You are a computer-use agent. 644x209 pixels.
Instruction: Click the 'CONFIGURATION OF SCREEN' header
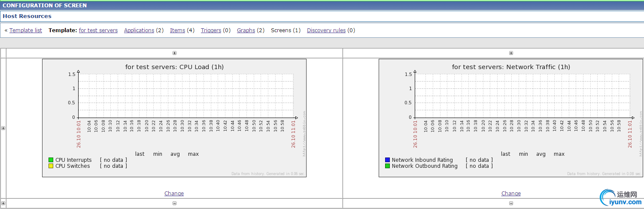coord(45,6)
